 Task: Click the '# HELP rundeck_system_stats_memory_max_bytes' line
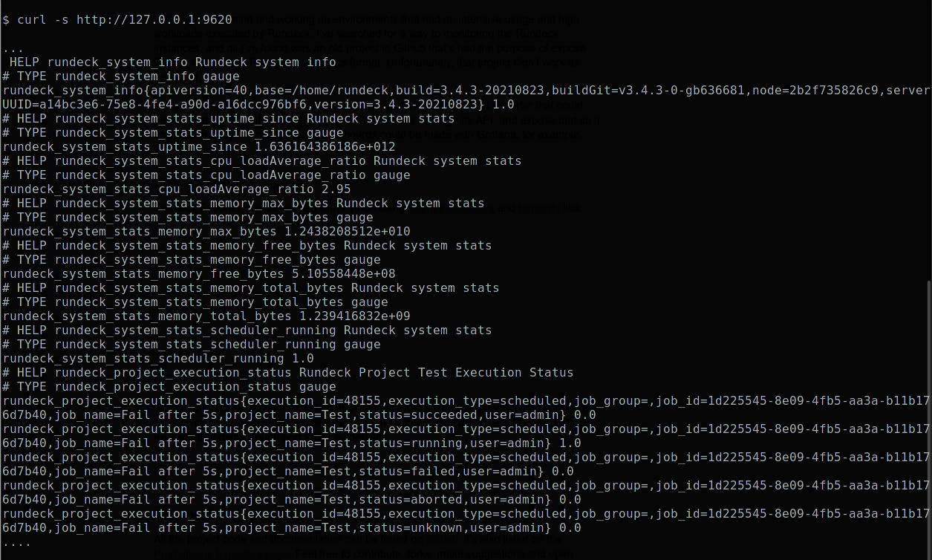[x=244, y=204]
